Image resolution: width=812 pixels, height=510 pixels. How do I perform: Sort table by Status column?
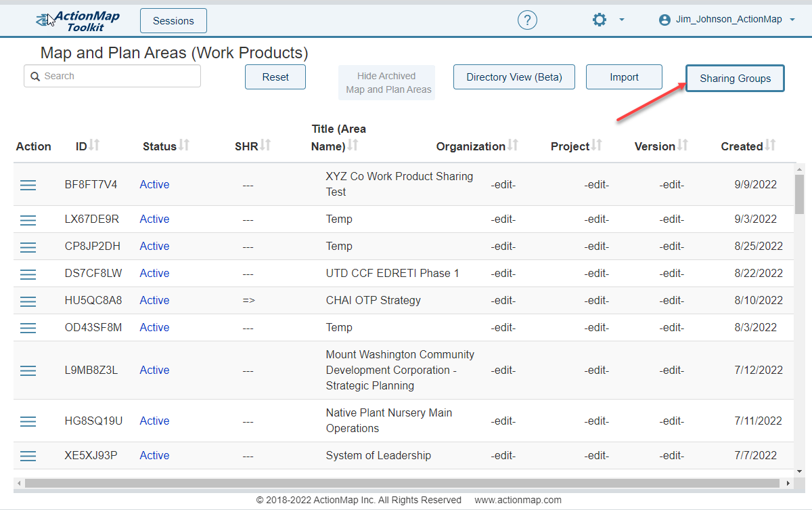tap(184, 145)
